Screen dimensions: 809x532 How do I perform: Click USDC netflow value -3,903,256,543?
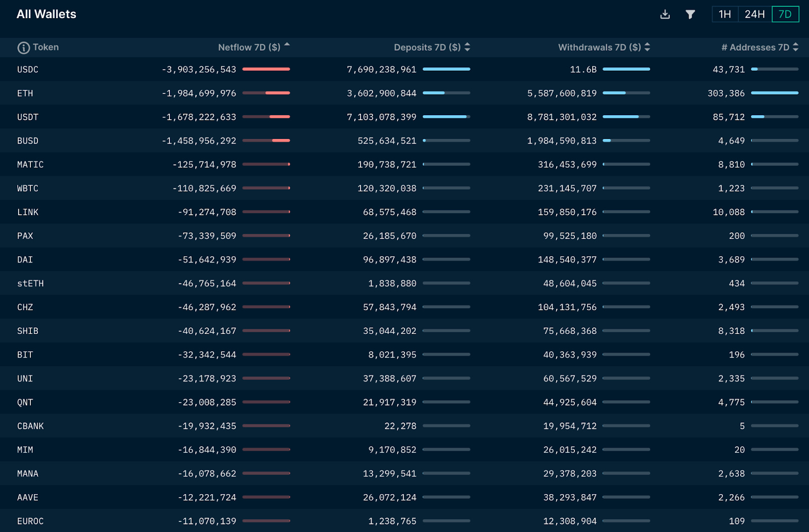click(199, 69)
